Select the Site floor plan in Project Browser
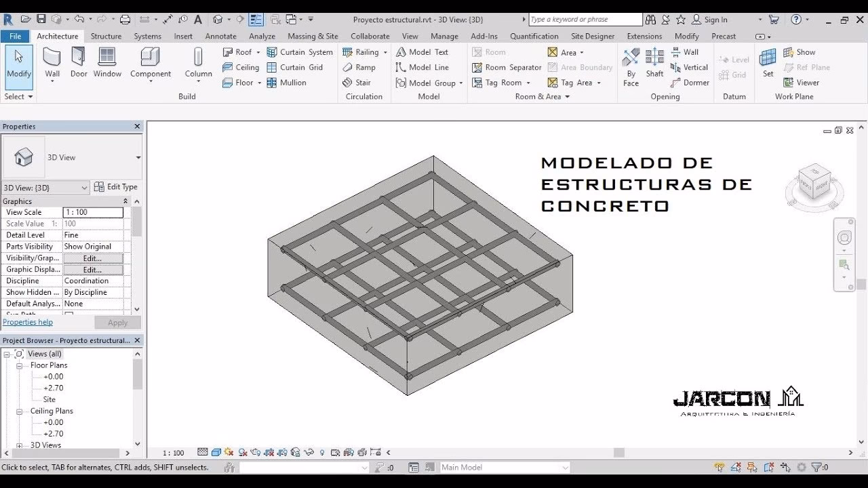This screenshot has height=488, width=868. pyautogui.click(x=47, y=399)
